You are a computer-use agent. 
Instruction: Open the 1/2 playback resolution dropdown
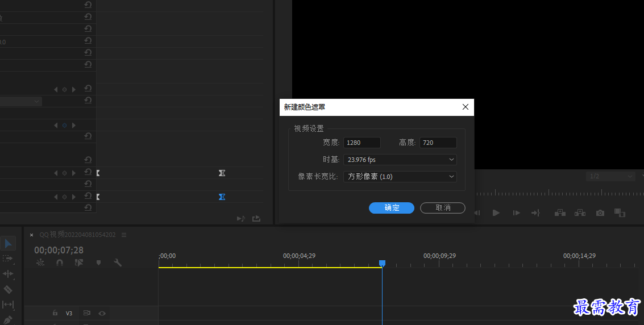(x=610, y=176)
